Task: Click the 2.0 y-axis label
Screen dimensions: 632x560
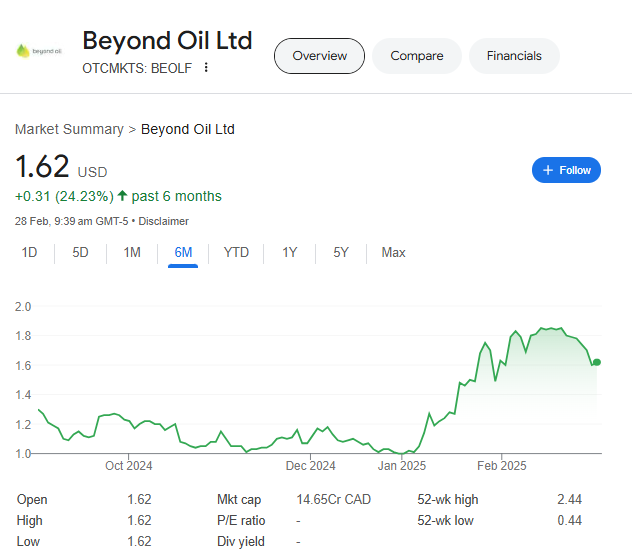Action: point(23,306)
